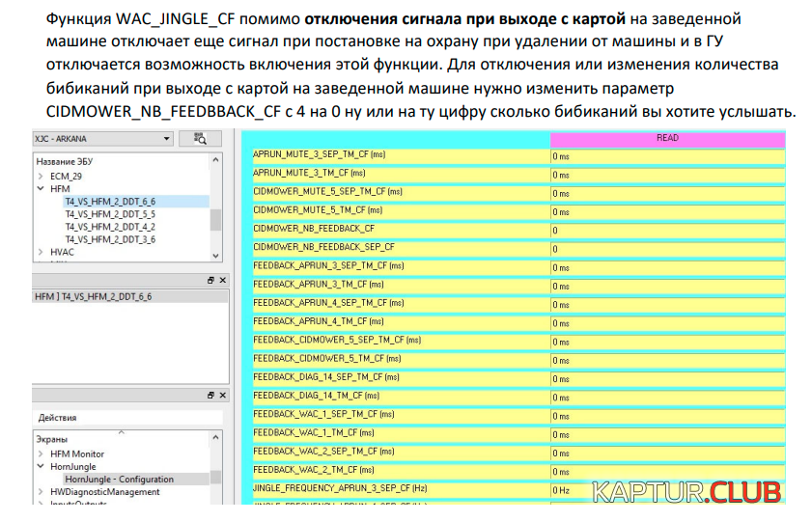Open HornJungle - Configuration screen
Viewport: 812px width, 522px height.
(x=118, y=479)
